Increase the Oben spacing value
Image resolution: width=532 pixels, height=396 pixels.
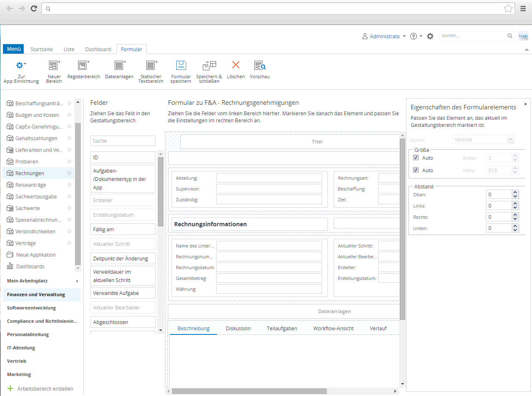coord(515,193)
